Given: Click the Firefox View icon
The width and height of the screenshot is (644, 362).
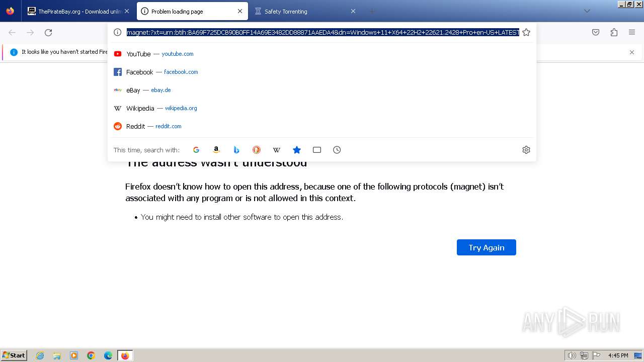Looking at the screenshot, I should 10,11.
